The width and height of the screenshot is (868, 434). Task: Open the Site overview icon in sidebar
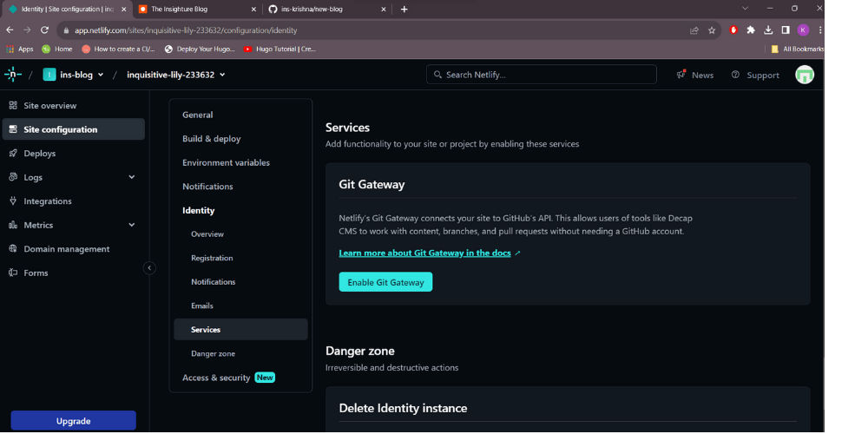pos(13,106)
